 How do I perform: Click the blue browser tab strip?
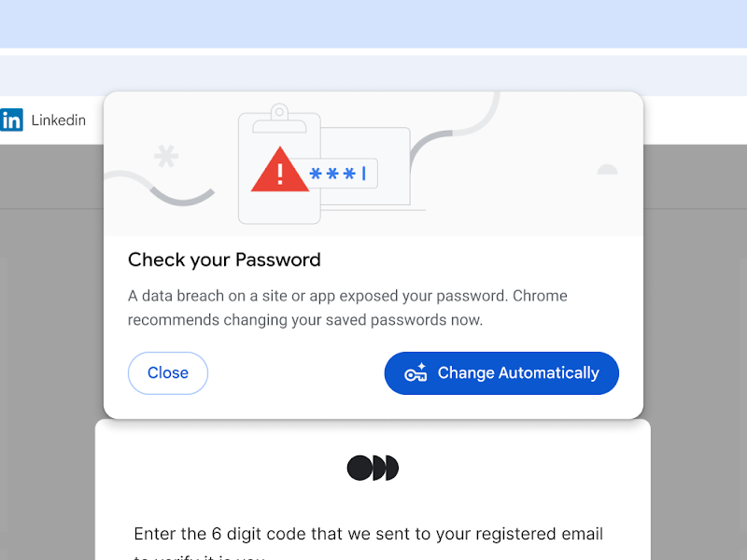(x=373, y=23)
